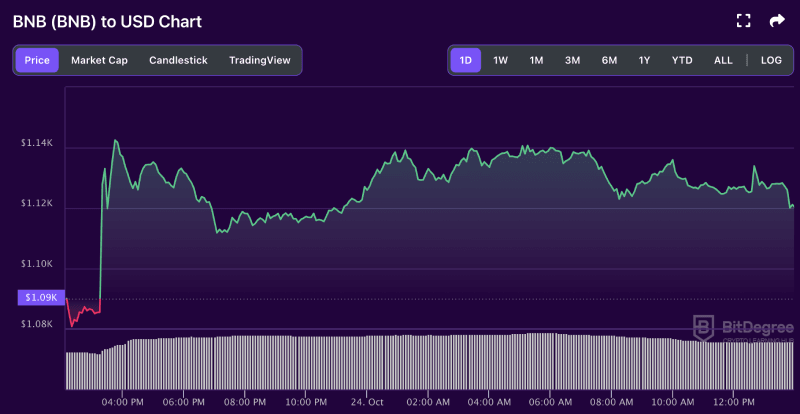Switch to Candlestick chart view

click(178, 60)
